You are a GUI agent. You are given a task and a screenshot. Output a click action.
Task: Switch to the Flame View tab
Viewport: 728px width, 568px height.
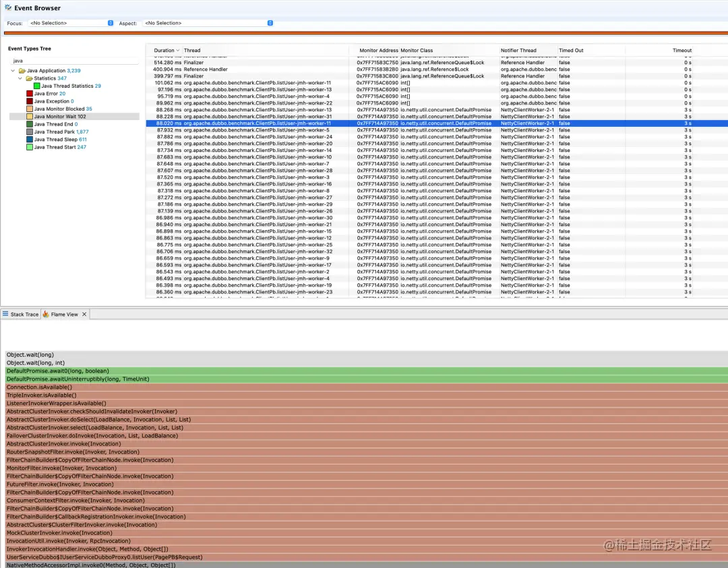[64, 314]
